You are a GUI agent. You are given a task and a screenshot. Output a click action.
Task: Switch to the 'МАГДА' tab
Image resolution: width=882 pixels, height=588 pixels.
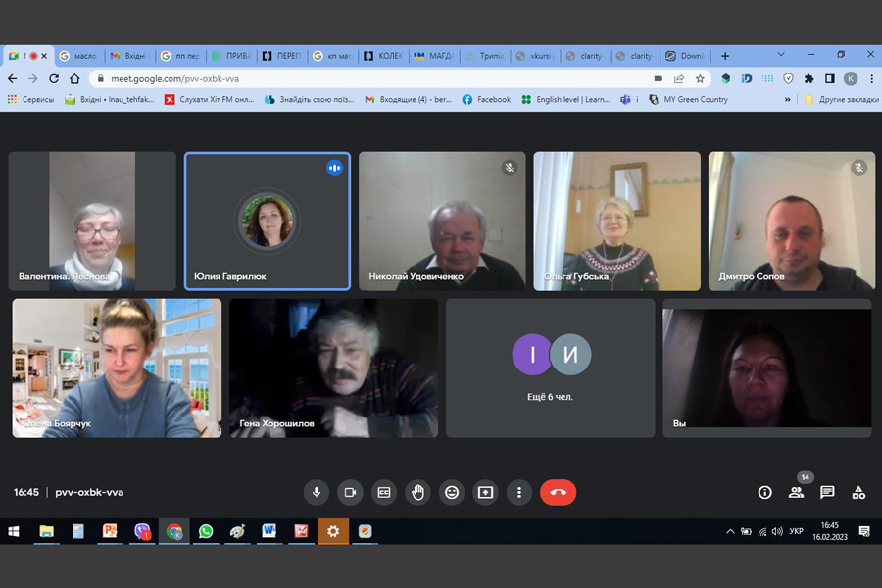[434, 56]
